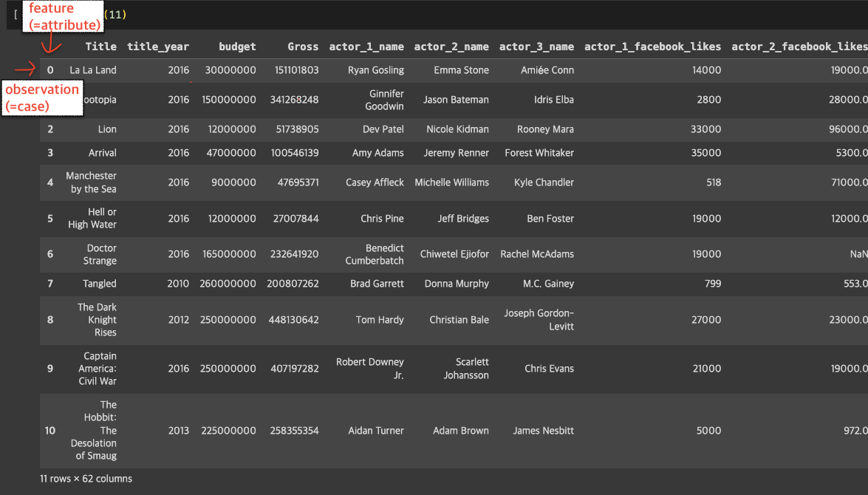
Task: Select the Tangled title cell
Action: tap(100, 284)
